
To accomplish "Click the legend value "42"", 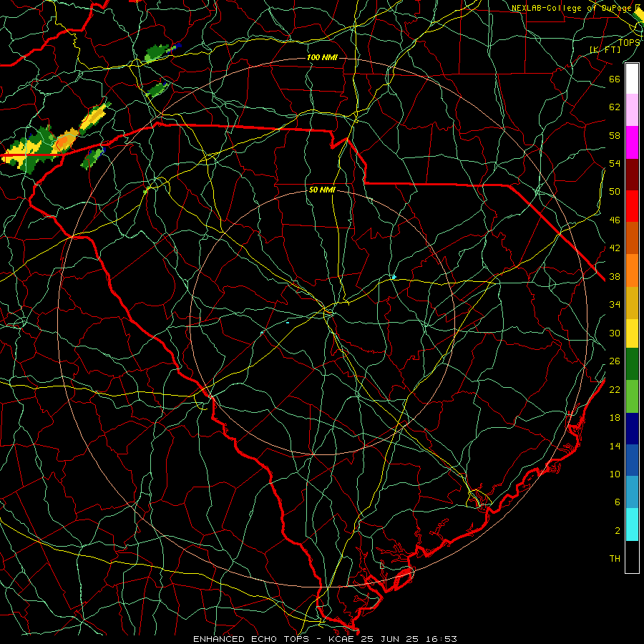I will (x=615, y=248).
